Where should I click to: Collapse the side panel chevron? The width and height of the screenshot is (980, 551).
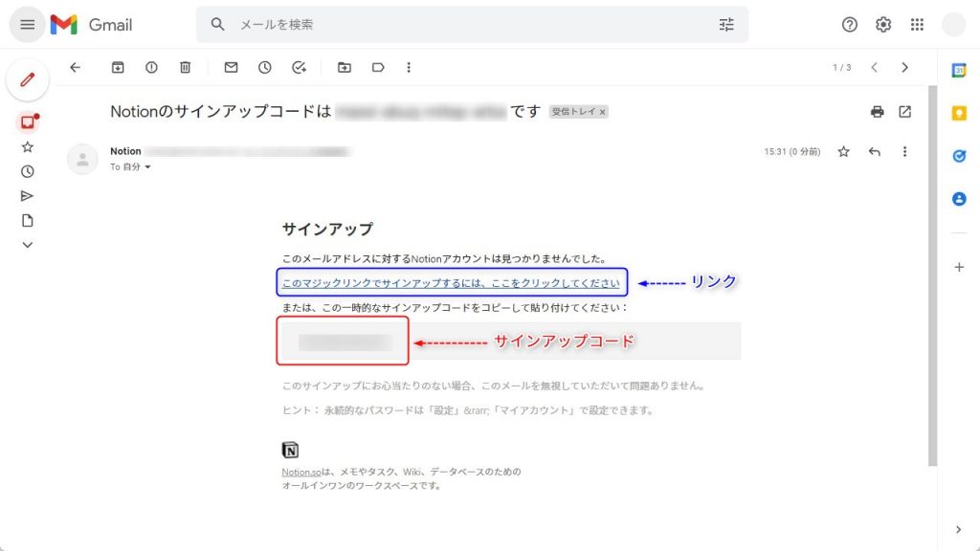point(959,529)
